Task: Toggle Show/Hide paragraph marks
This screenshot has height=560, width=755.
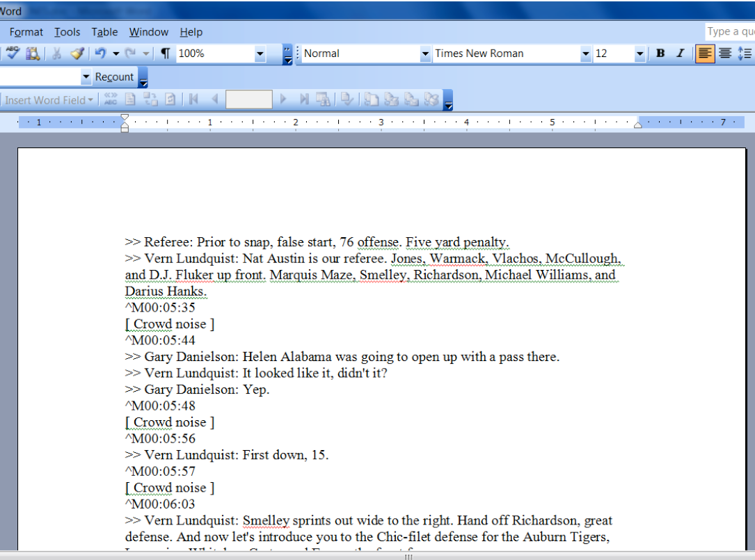Action: (x=165, y=53)
